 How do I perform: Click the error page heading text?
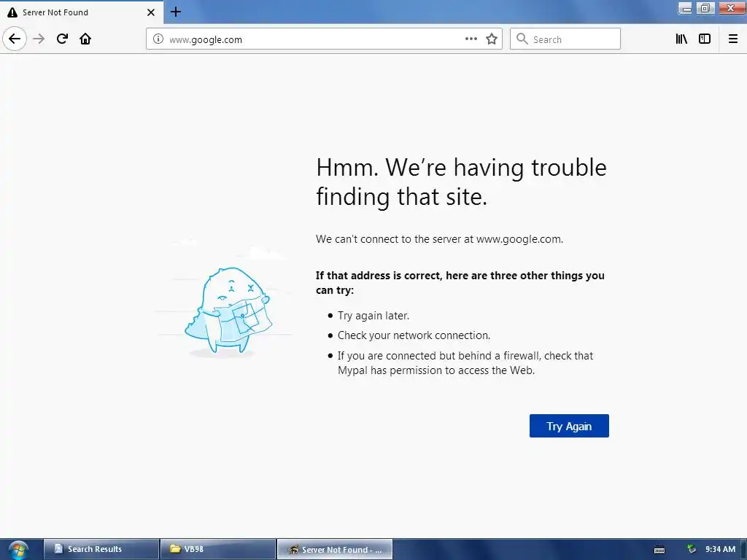tap(461, 182)
